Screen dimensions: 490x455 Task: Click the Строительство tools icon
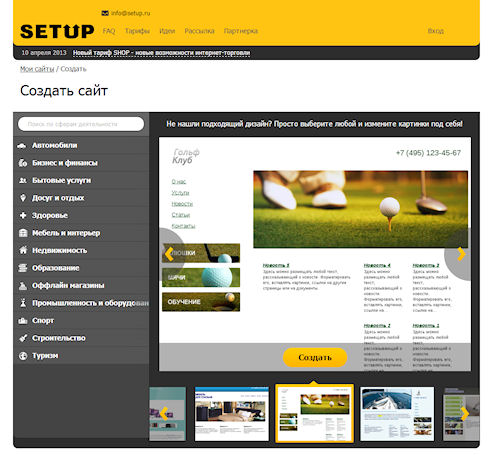point(23,338)
